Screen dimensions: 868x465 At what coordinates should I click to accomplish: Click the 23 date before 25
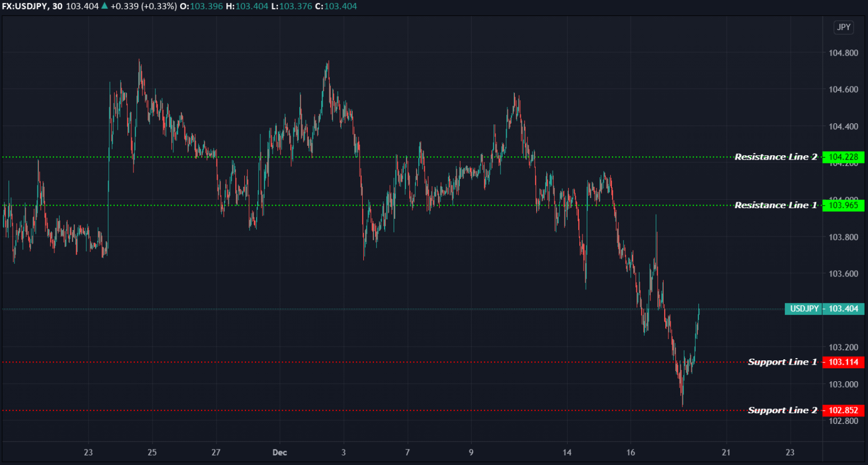89,453
